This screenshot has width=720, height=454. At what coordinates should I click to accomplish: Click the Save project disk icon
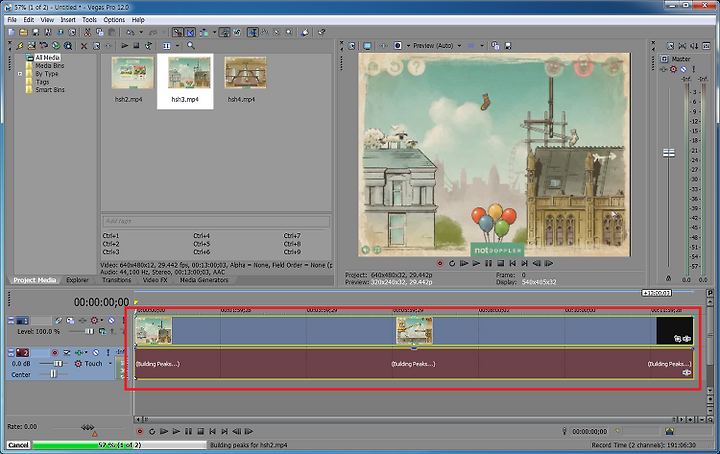click(35, 32)
